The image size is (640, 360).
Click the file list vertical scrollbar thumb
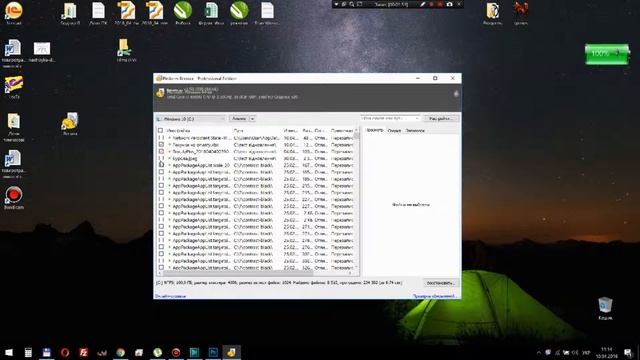click(357, 136)
